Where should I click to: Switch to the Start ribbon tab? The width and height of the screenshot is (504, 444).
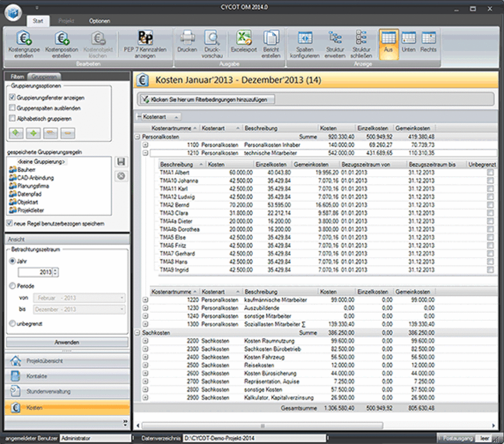point(38,21)
